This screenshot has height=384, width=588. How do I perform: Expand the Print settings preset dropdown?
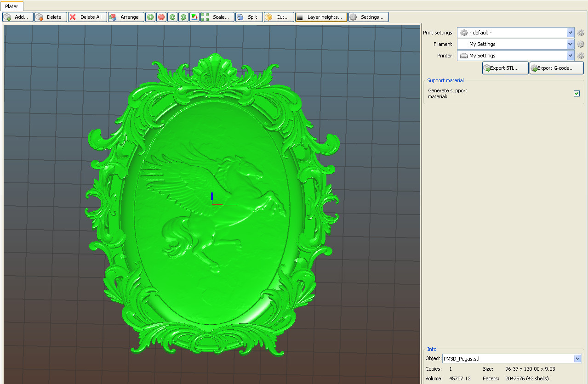570,33
